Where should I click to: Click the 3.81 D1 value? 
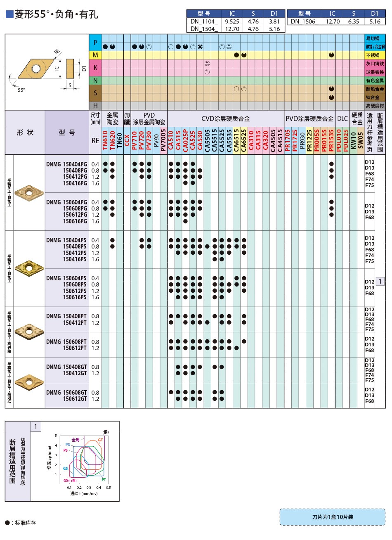point(274,21)
